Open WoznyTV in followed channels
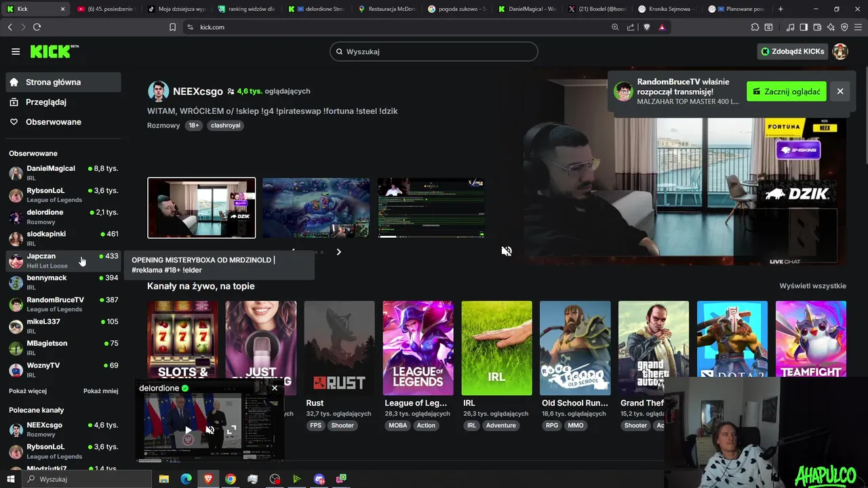 pyautogui.click(x=63, y=370)
